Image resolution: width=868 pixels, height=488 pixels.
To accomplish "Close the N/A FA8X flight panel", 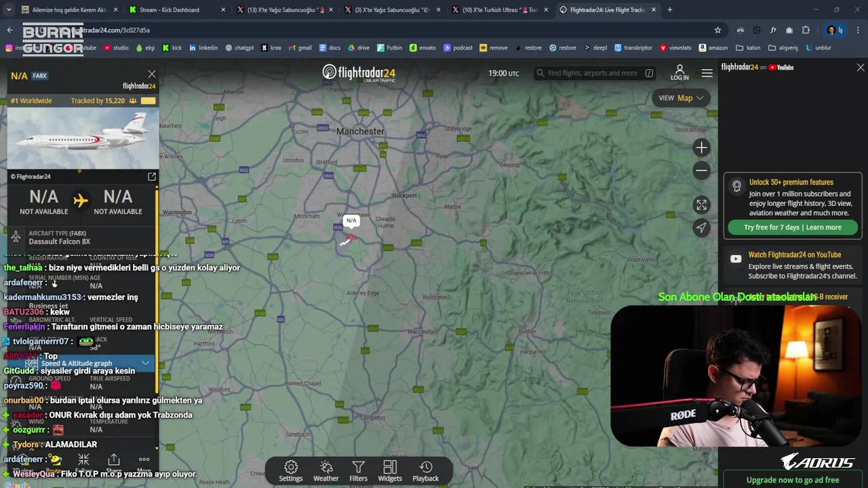I will pos(151,74).
